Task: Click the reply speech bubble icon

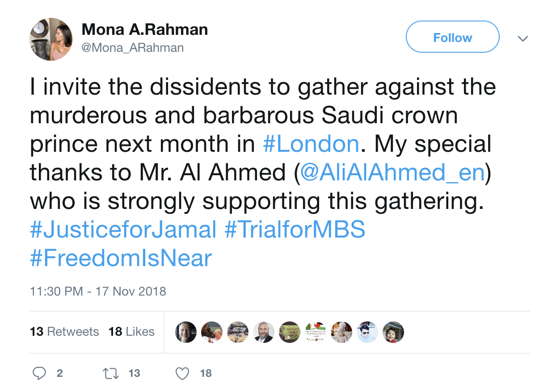Action: (40, 373)
